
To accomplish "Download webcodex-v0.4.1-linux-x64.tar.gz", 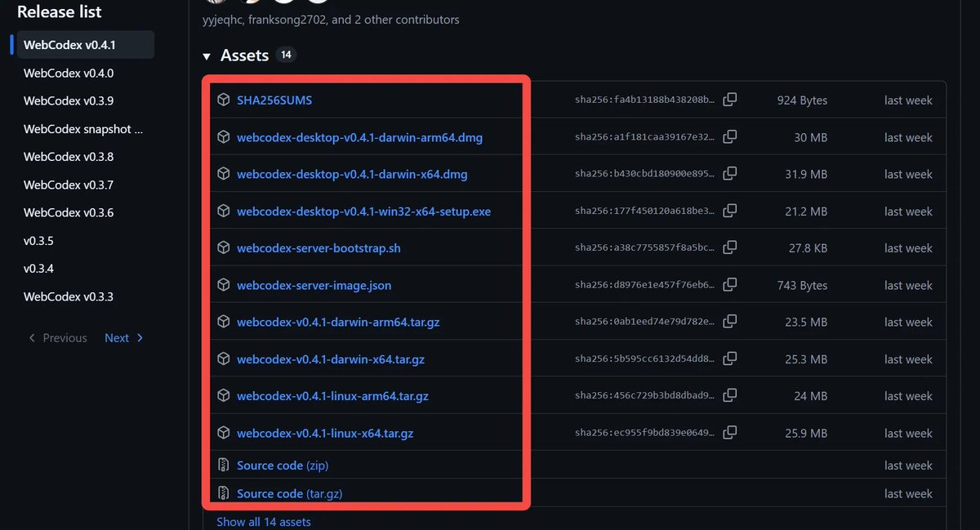I will click(325, 433).
